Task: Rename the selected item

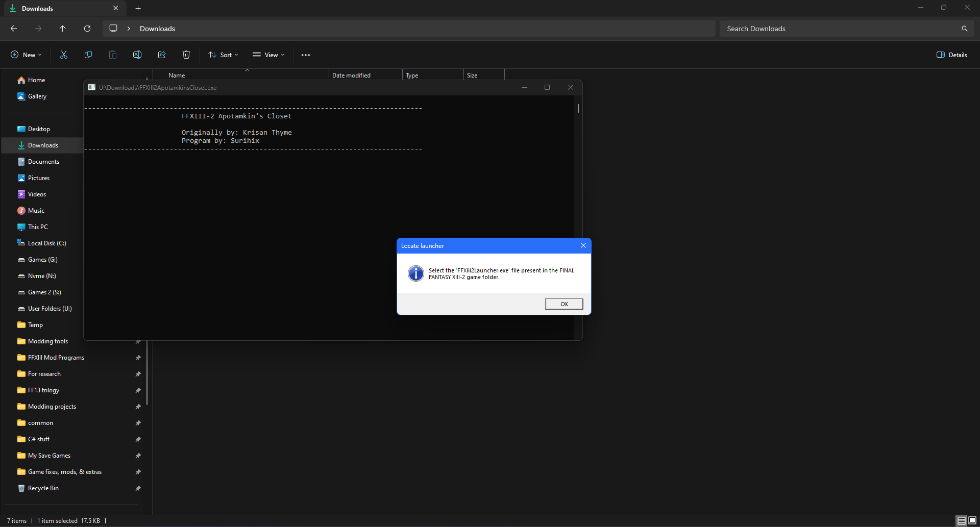Action: click(x=137, y=55)
